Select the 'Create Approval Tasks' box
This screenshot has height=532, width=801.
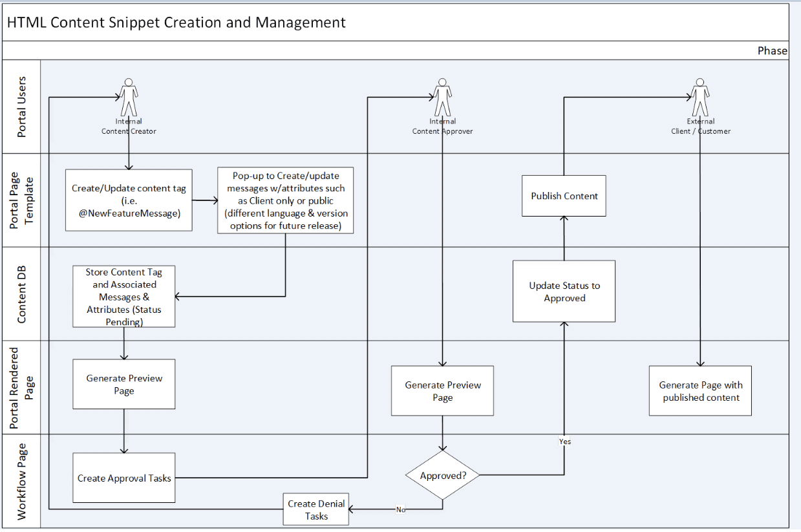[124, 478]
